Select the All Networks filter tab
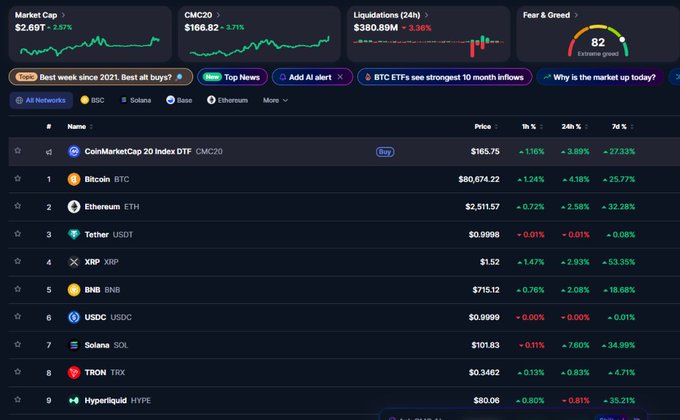The image size is (680, 420). coord(41,100)
